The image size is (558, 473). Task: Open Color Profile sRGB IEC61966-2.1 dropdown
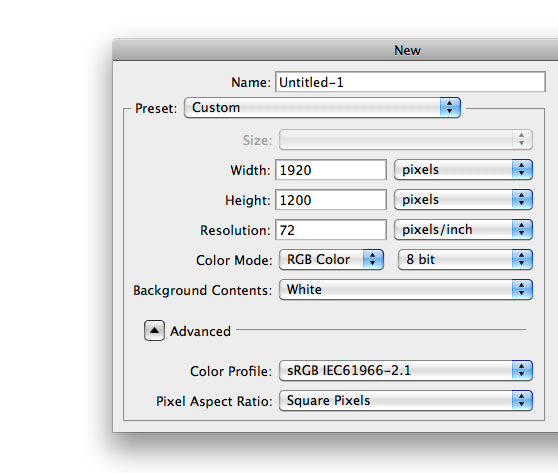[x=406, y=370]
